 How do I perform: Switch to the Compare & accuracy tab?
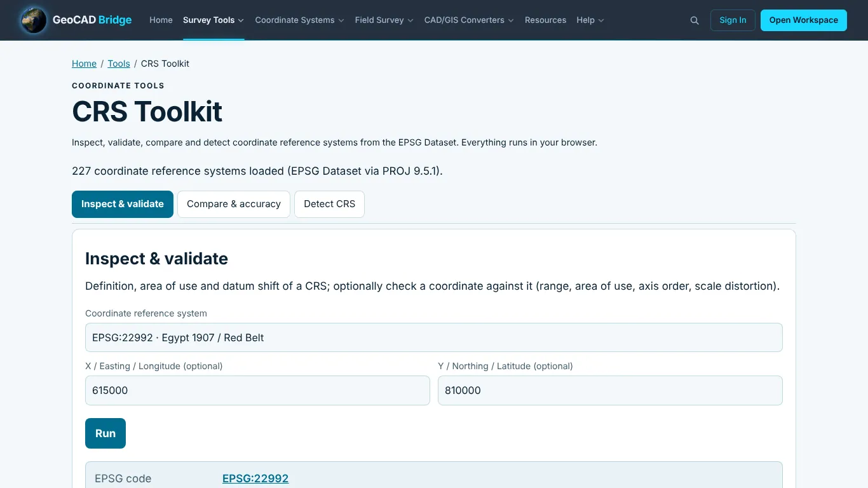point(234,204)
